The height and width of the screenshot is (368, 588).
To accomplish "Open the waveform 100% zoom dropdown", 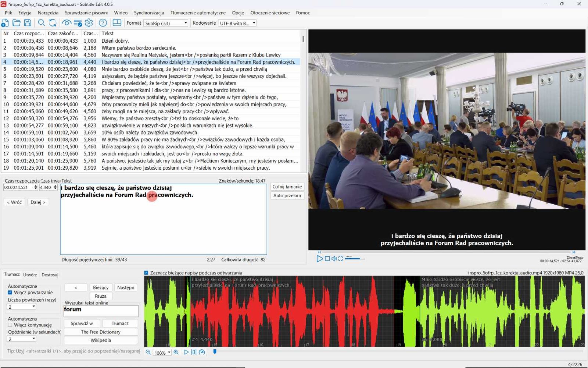I will (x=162, y=353).
